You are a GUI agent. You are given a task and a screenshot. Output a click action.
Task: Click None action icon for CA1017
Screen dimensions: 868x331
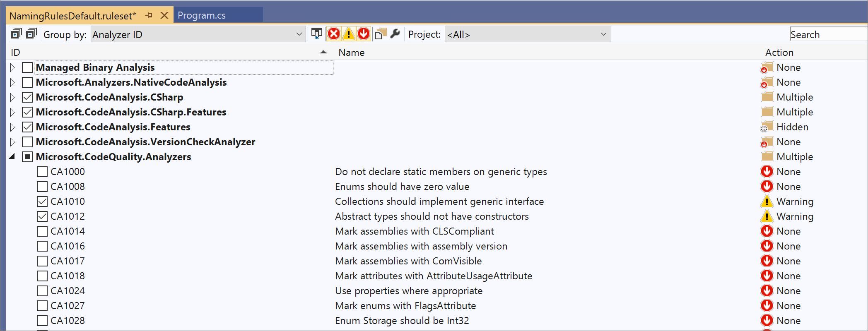[767, 261]
